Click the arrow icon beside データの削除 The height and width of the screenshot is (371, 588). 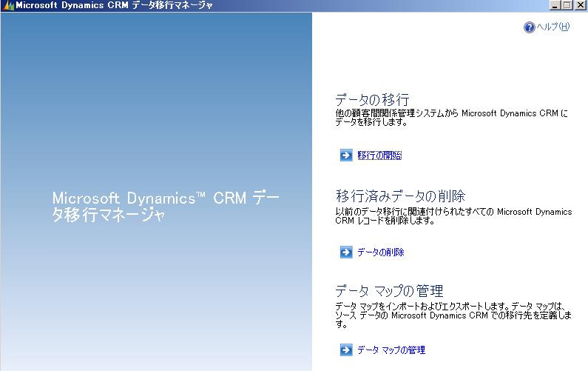click(346, 252)
